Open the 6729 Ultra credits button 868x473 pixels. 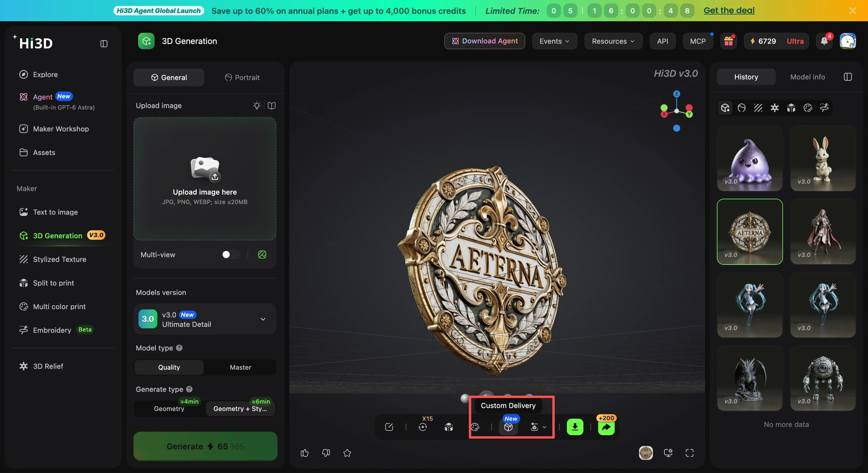click(776, 41)
